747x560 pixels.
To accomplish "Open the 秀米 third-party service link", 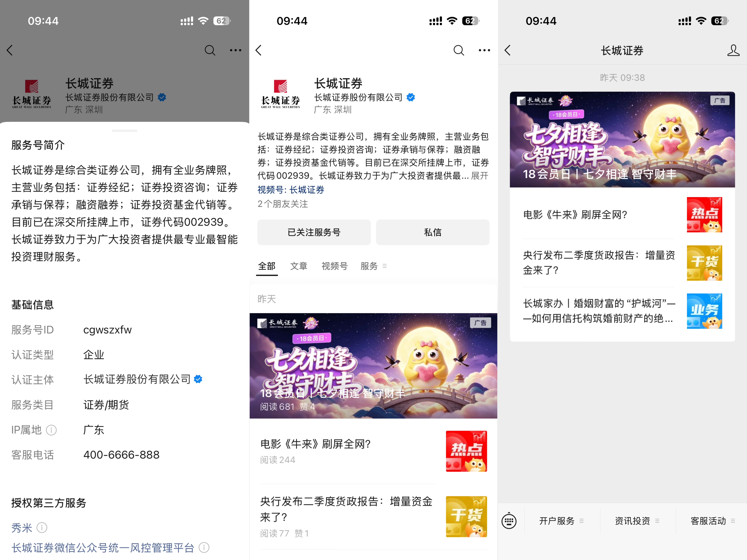I will point(22,528).
